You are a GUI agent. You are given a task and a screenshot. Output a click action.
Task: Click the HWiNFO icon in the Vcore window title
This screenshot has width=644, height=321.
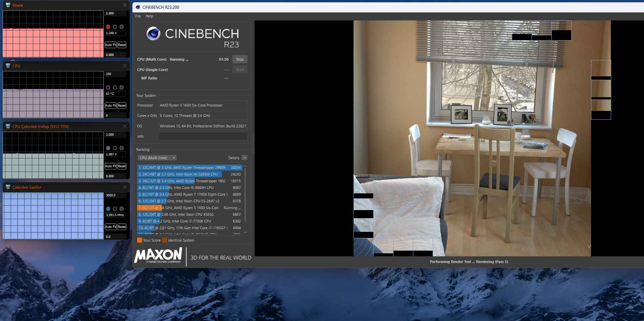click(x=8, y=5)
